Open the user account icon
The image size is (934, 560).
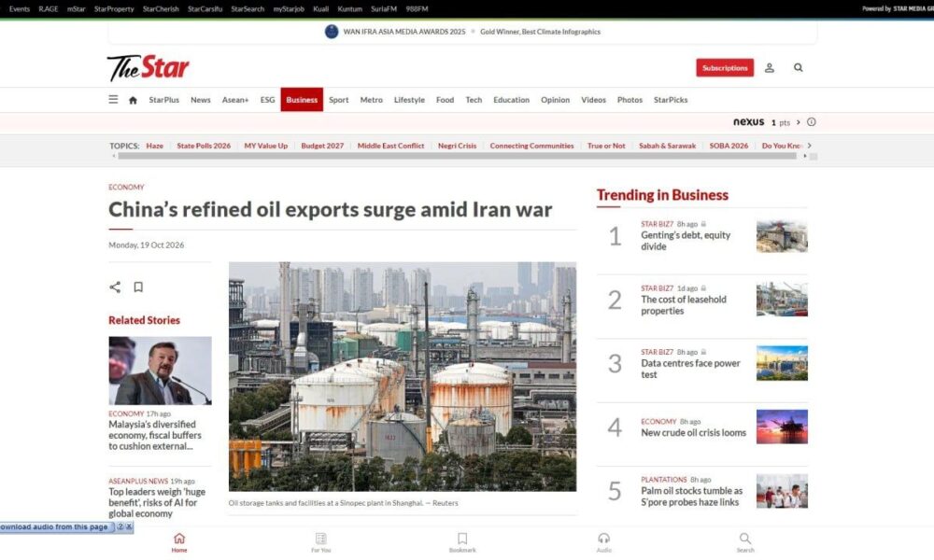click(x=769, y=68)
